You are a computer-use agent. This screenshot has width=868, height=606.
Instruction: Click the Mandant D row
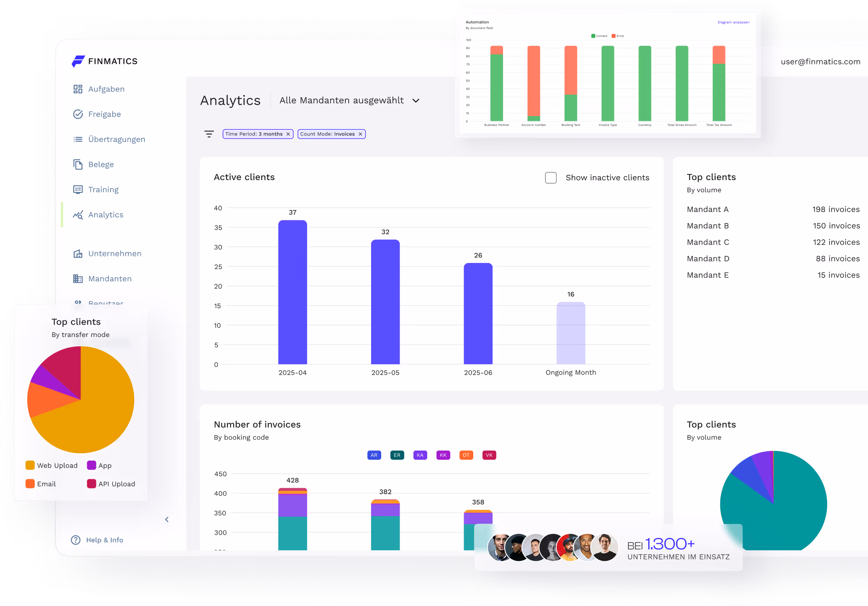tap(773, 259)
